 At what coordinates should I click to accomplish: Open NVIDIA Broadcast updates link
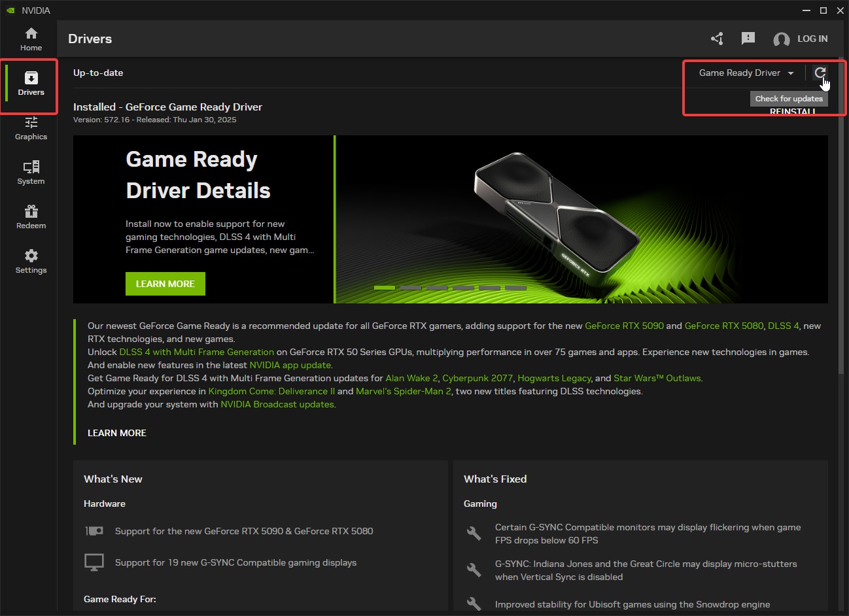(x=278, y=404)
